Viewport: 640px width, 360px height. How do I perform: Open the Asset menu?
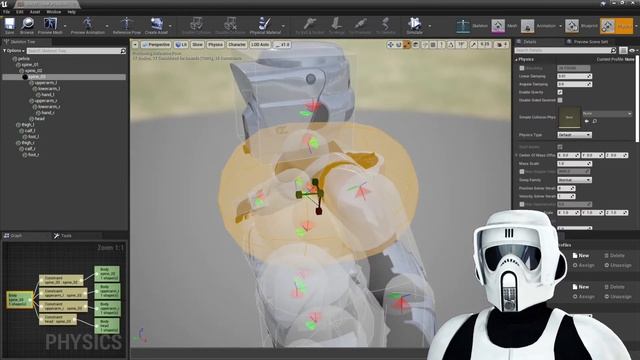click(35, 12)
